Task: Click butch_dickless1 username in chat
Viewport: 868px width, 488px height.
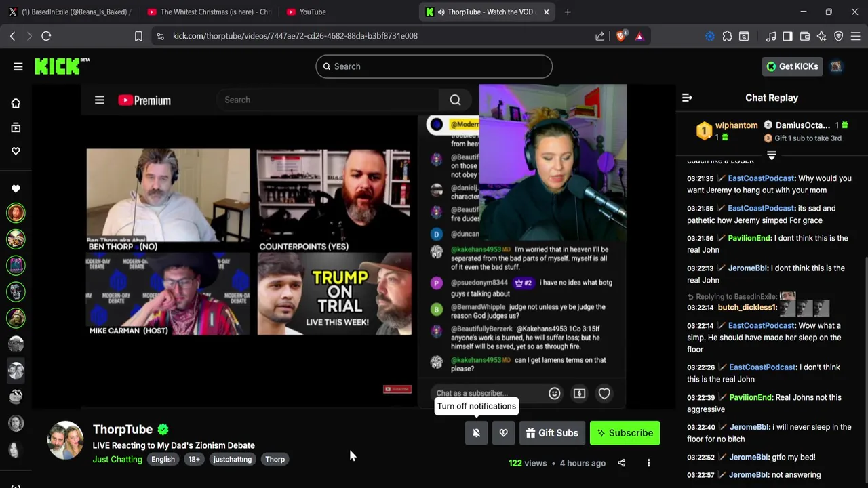Action: pos(747,308)
